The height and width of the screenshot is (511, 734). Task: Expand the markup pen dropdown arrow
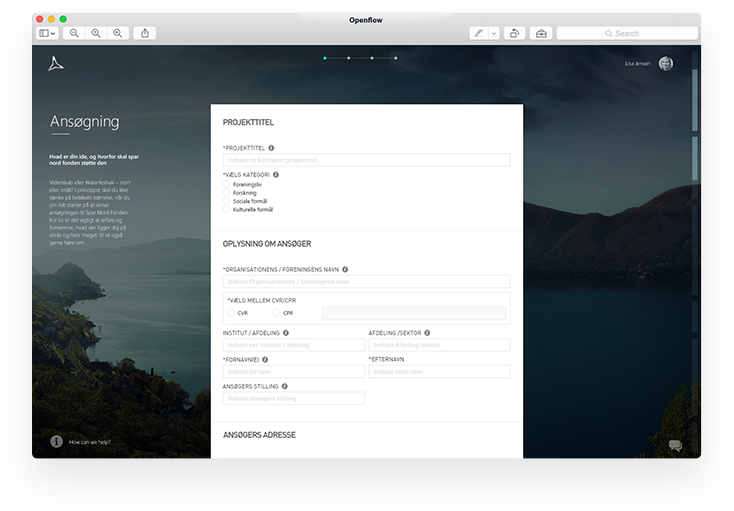[494, 33]
